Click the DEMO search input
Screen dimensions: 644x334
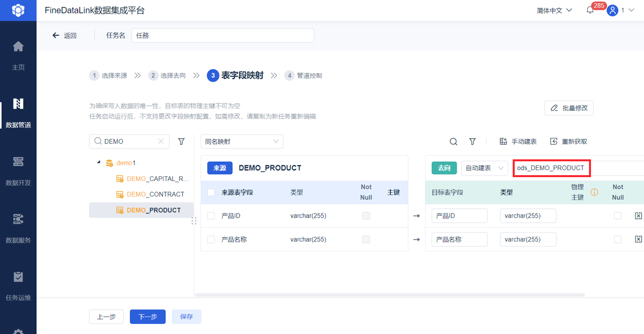pyautogui.click(x=129, y=142)
